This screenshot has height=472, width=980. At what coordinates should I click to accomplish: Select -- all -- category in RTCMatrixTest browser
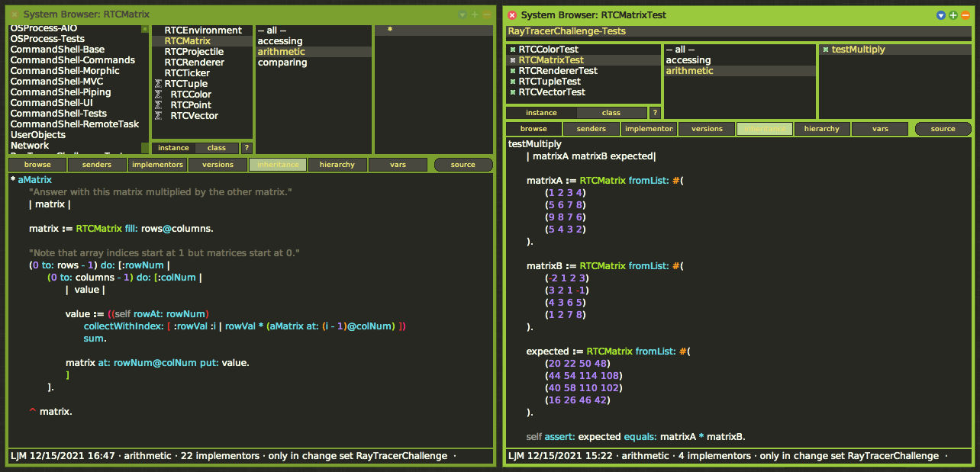[740, 50]
